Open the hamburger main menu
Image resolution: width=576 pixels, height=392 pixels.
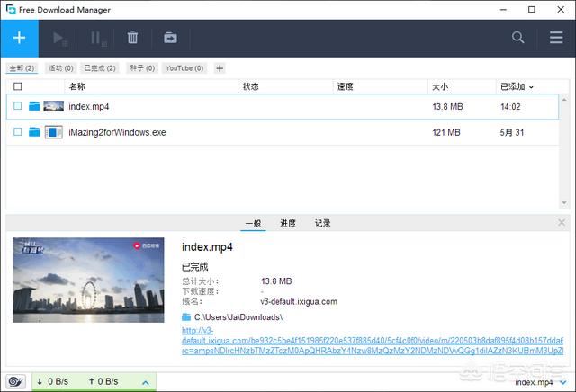click(x=556, y=38)
